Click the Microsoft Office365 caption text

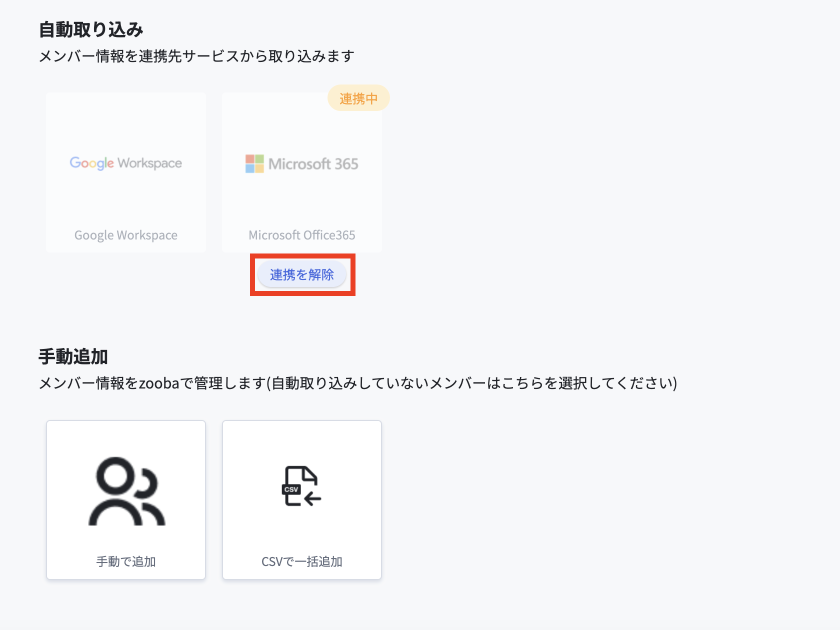[x=302, y=235]
